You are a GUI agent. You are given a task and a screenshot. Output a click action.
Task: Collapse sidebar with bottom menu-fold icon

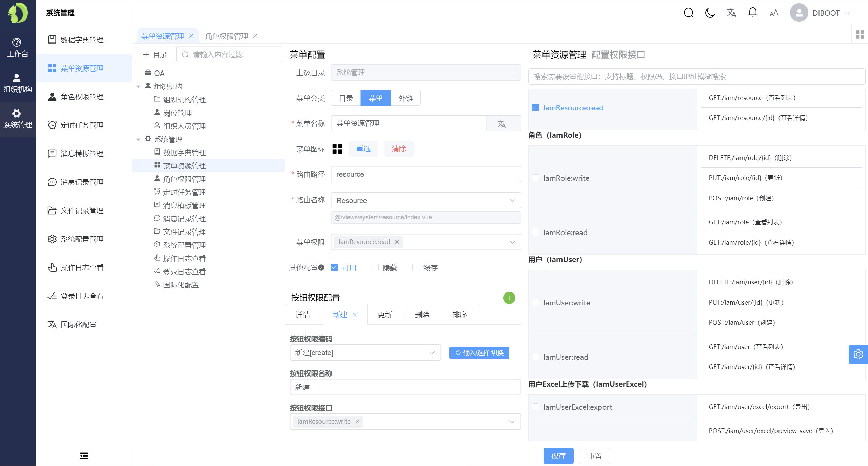point(84,456)
